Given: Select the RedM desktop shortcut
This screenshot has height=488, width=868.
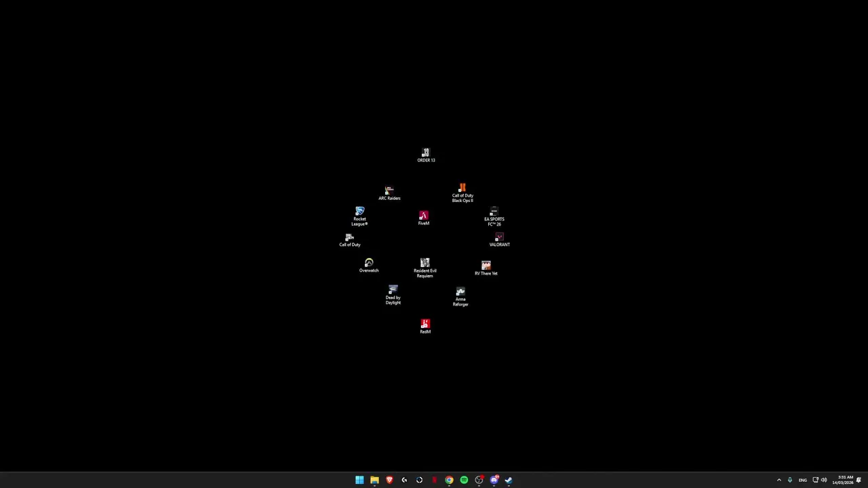Looking at the screenshot, I should click(425, 327).
